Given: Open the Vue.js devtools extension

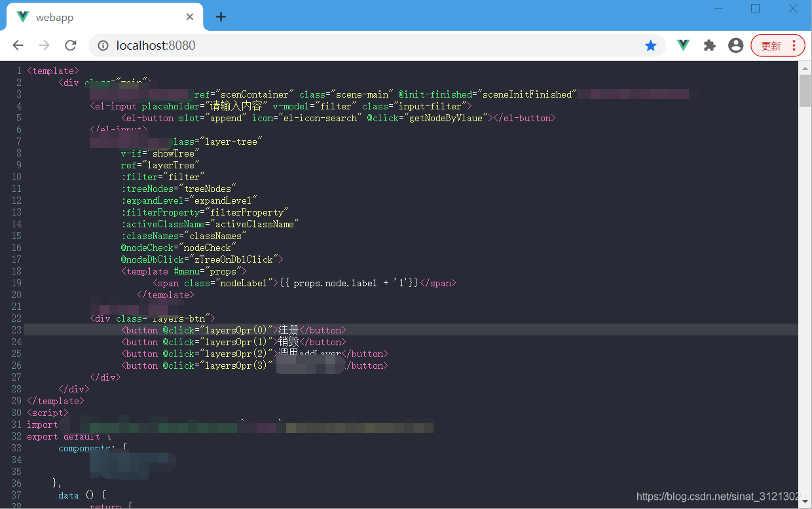Looking at the screenshot, I should [x=682, y=45].
